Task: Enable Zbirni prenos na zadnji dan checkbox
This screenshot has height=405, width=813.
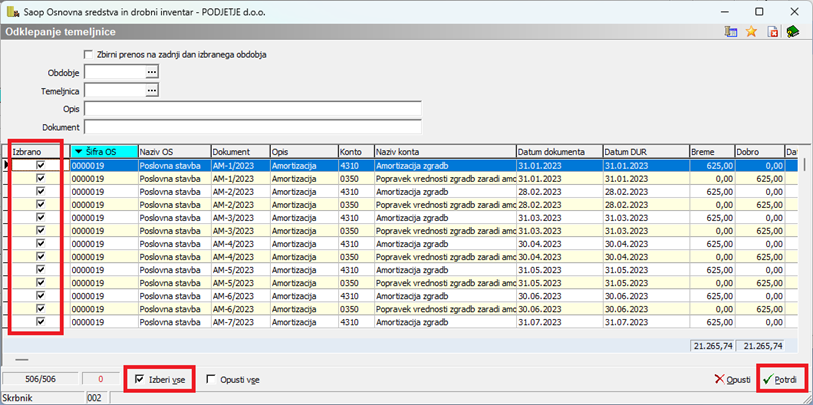Action: [x=88, y=54]
